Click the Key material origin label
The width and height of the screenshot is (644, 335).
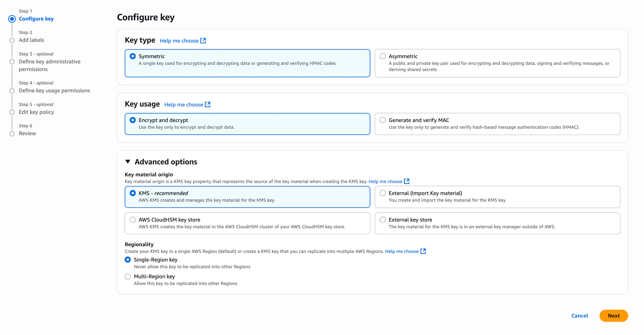pos(149,174)
